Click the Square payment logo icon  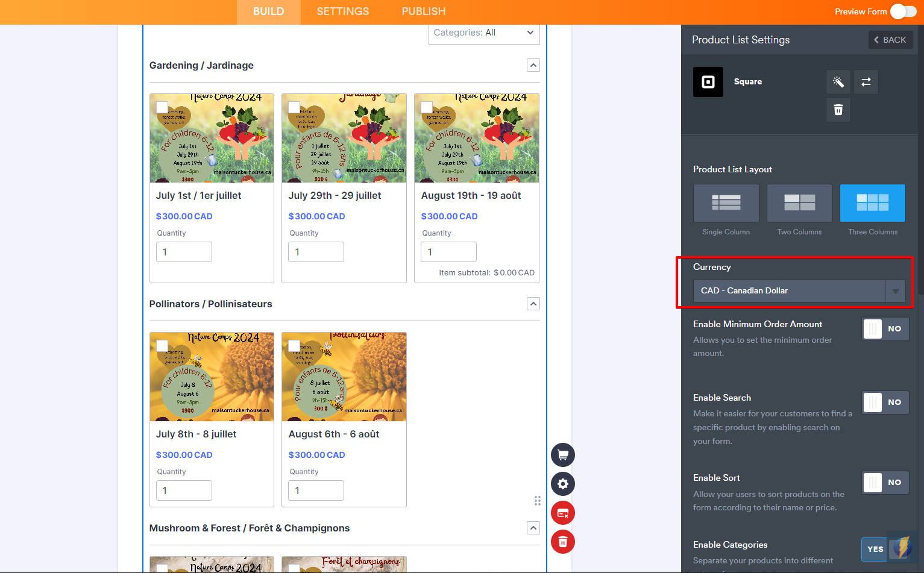tap(708, 82)
